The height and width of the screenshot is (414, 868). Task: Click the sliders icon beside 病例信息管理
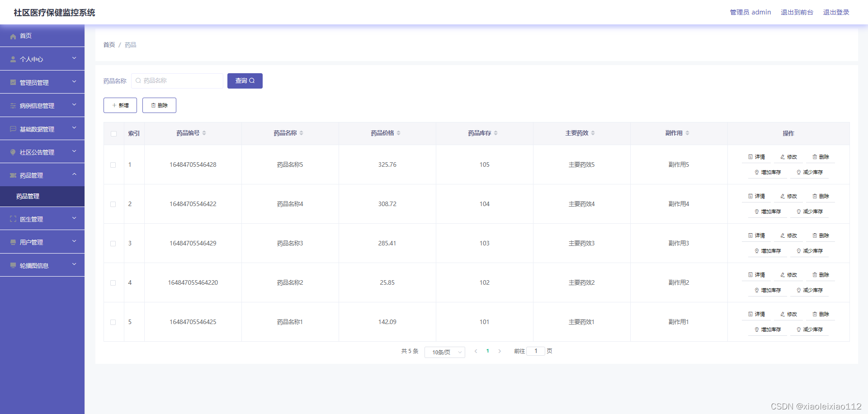(x=13, y=106)
